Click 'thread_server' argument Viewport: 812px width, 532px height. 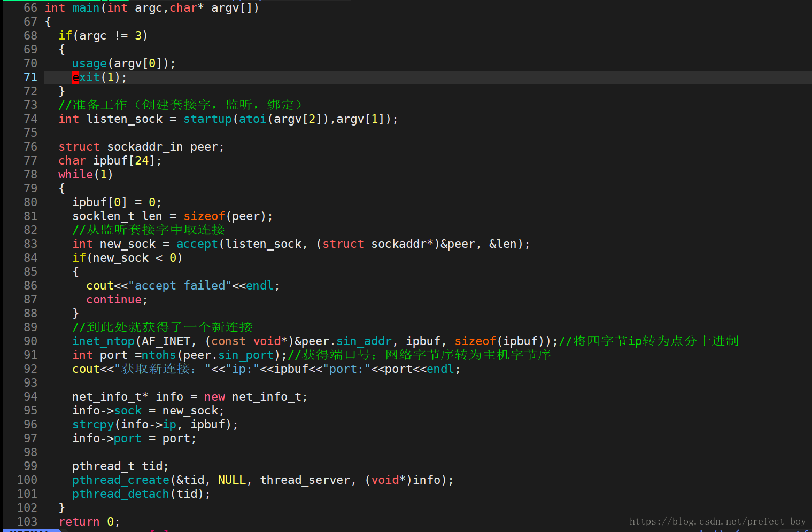pos(305,480)
